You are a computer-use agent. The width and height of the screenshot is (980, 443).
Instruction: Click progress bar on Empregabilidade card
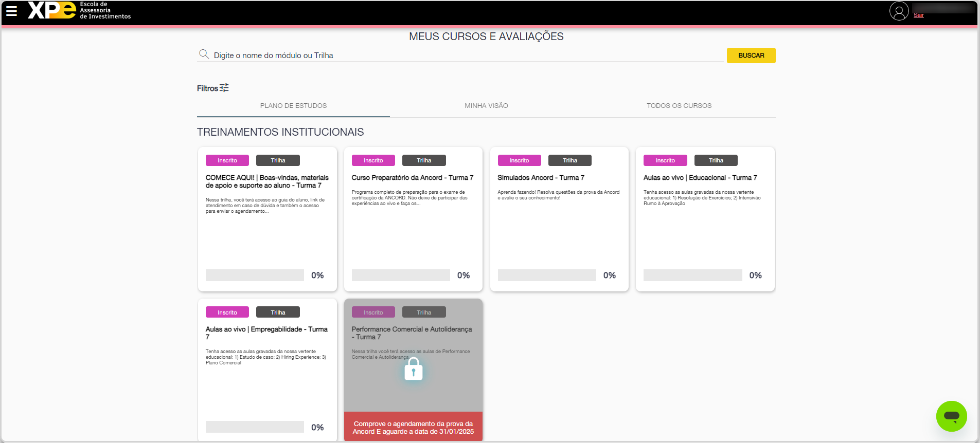coord(255,427)
